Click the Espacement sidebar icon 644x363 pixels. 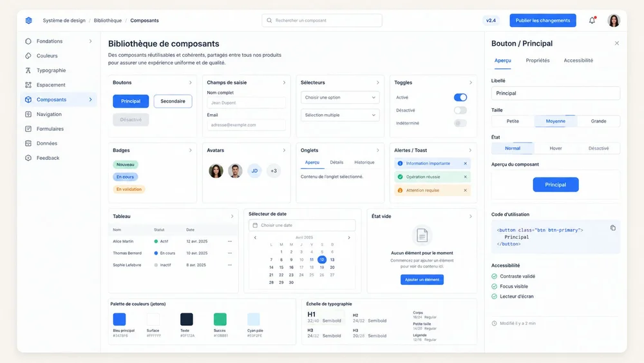pos(28,84)
